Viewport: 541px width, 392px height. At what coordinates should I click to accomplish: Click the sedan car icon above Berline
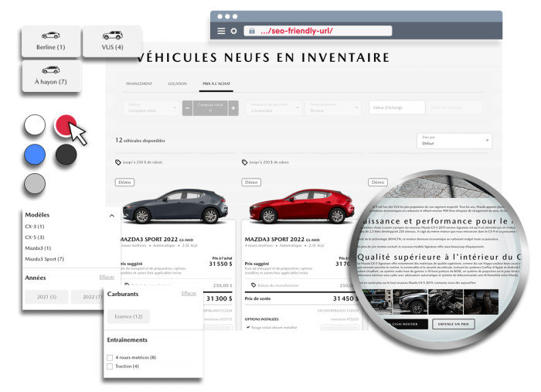point(51,35)
